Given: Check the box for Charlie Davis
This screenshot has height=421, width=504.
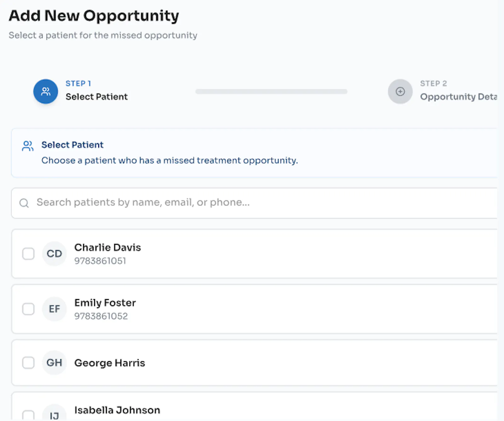Looking at the screenshot, I should pos(28,254).
